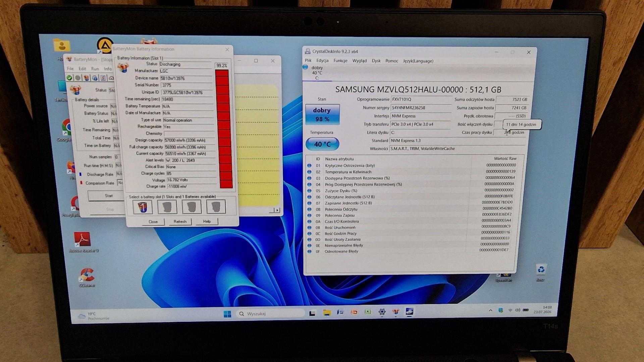The image size is (644, 362).
Task: Open Wygląd menu in CrystalDiskInfo
Action: 360,61
